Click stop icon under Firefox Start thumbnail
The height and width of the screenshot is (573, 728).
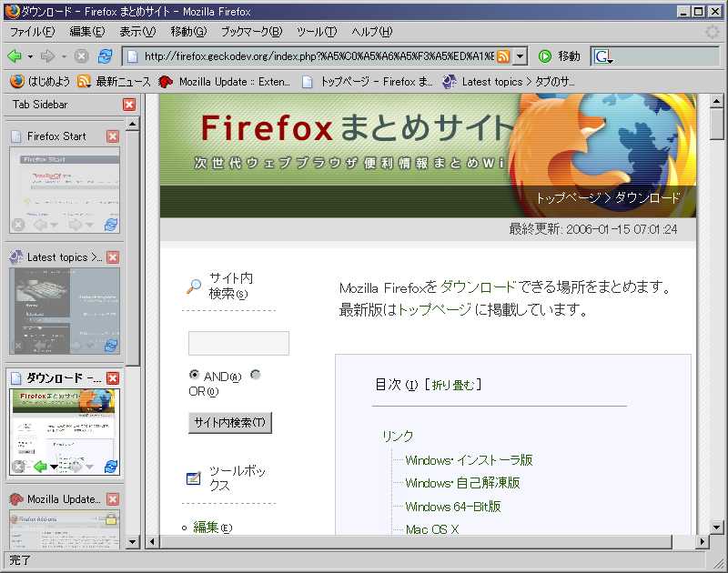[18, 225]
